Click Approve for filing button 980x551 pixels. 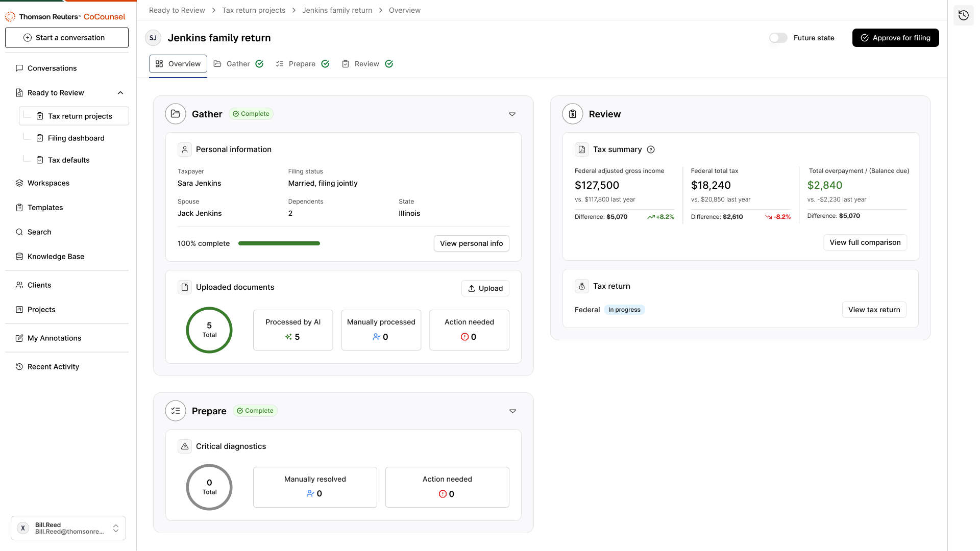(x=895, y=38)
